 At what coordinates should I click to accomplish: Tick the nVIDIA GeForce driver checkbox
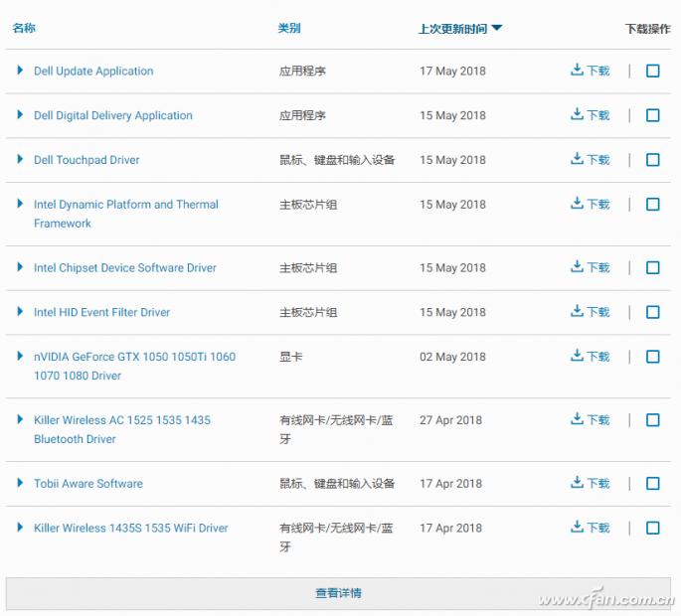click(x=653, y=357)
